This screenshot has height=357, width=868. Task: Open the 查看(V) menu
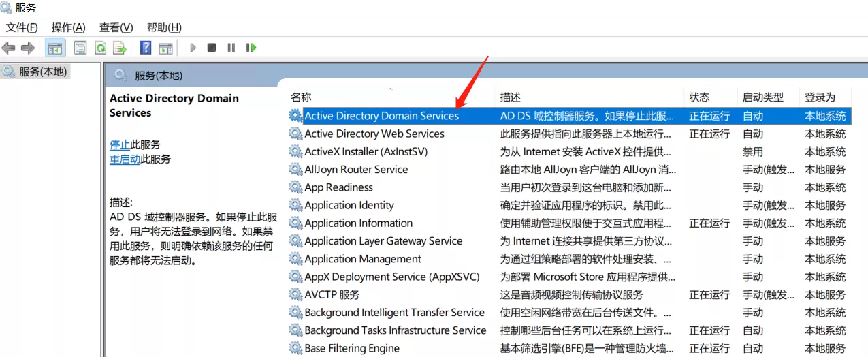[x=116, y=27]
